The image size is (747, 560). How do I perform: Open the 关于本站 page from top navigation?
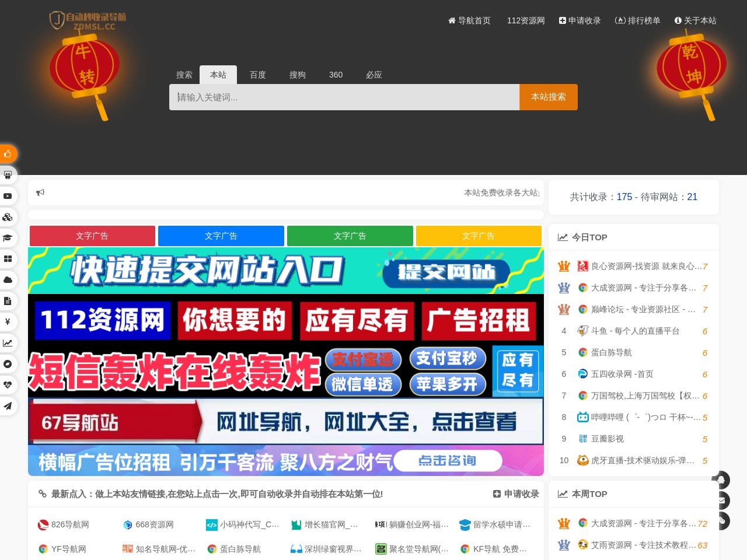coord(696,20)
